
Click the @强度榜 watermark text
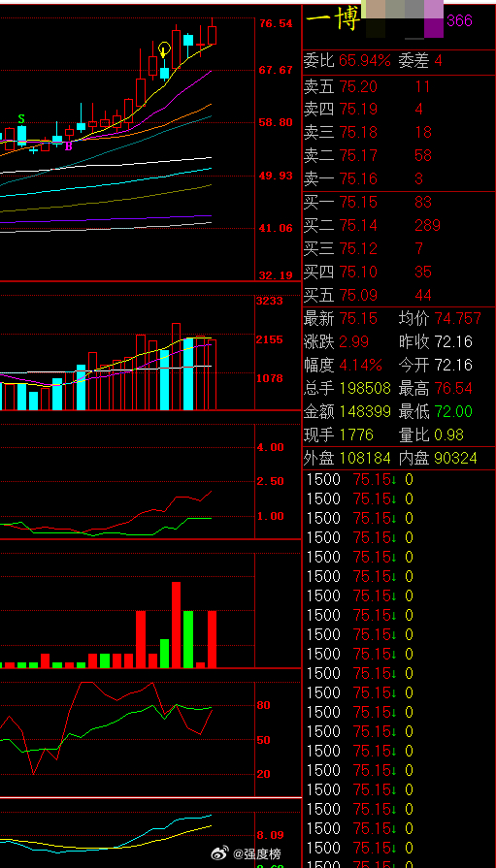tap(256, 854)
